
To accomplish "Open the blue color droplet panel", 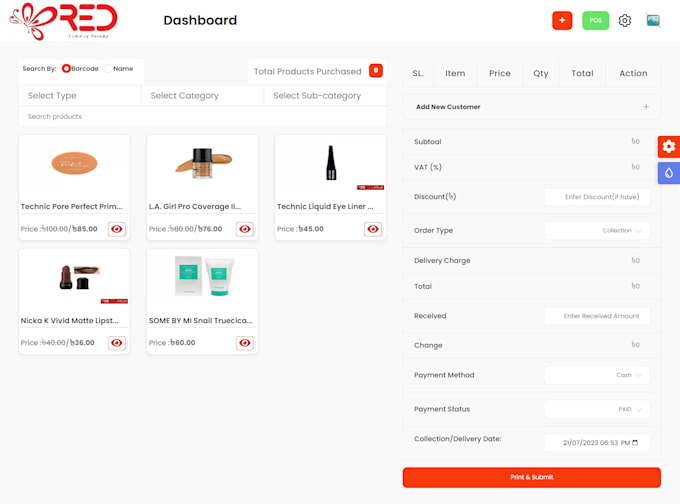I will point(669,173).
